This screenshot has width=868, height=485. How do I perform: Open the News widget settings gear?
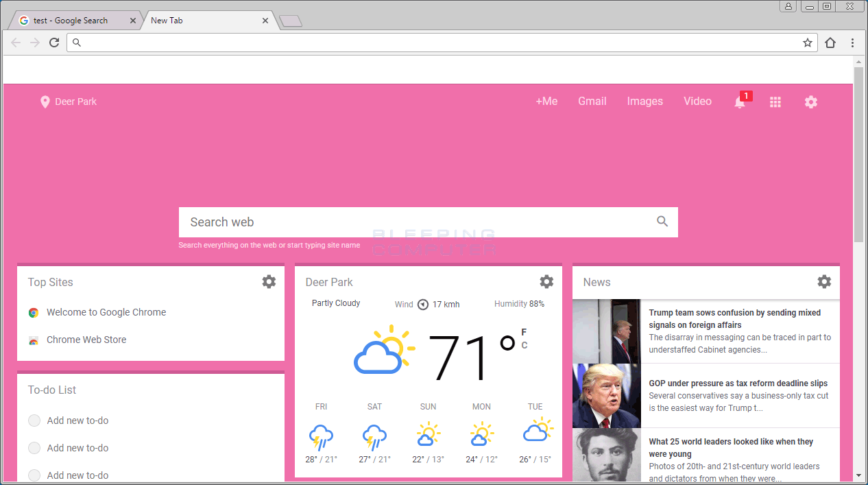click(824, 281)
